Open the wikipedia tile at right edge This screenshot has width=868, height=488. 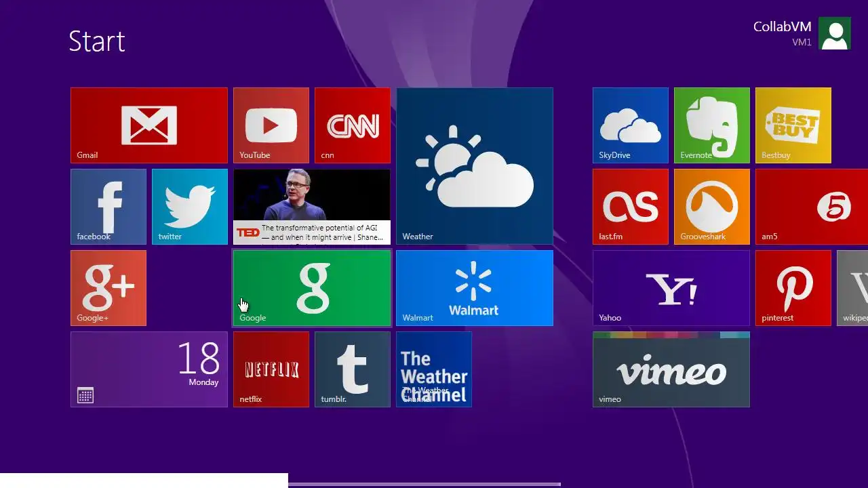pos(852,288)
